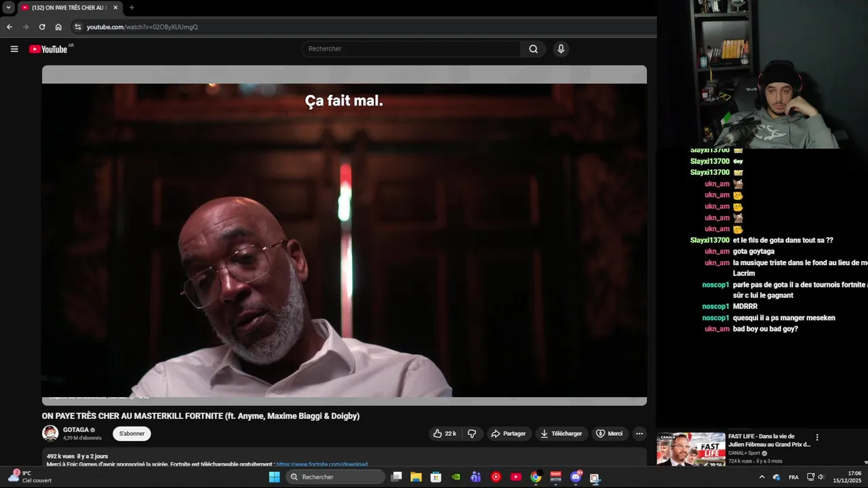Open FAST LIFE recommended video title
The width and height of the screenshot is (868, 488).
coord(769,441)
